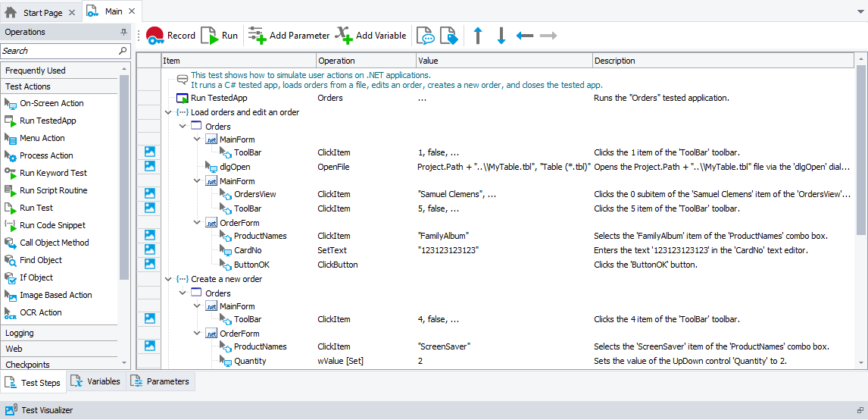
Task: Collapse the 'Load orders and edit an order' group
Action: pyautogui.click(x=168, y=112)
